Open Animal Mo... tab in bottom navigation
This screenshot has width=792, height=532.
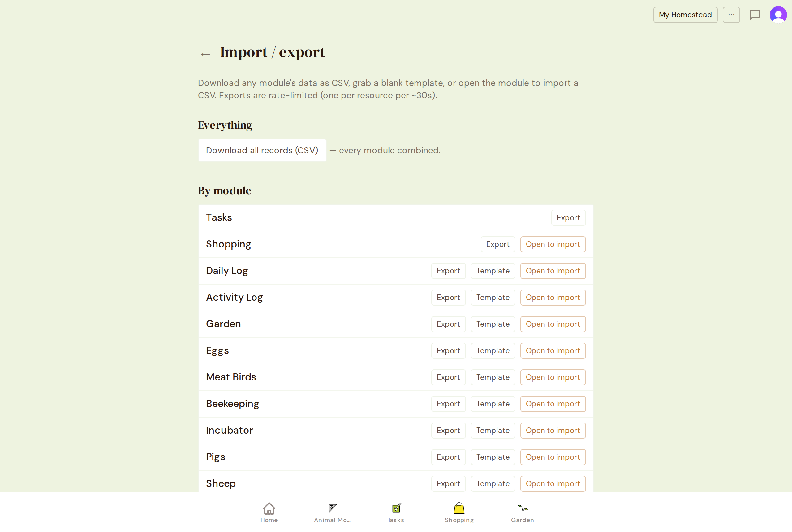tap(332, 512)
